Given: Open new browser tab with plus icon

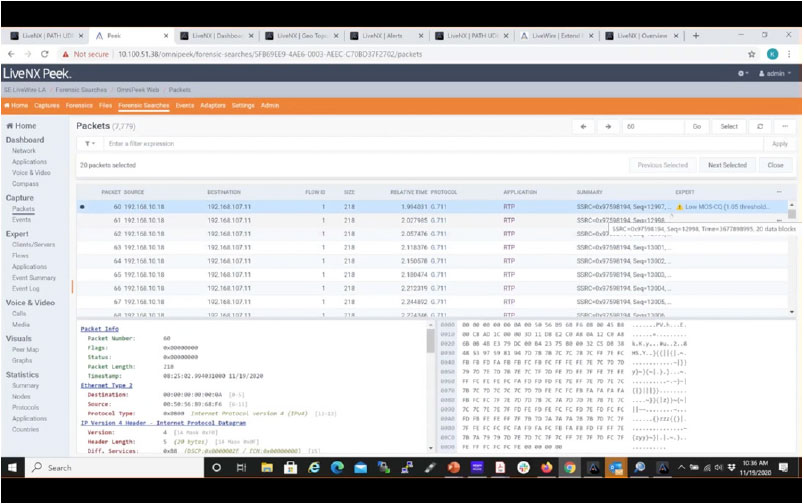Looking at the screenshot, I should click(x=697, y=35).
